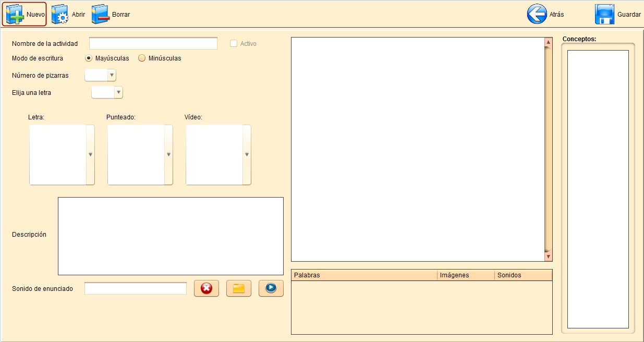This screenshot has width=644, height=342.
Task: Select the Minúsculas writing mode
Action: click(142, 58)
